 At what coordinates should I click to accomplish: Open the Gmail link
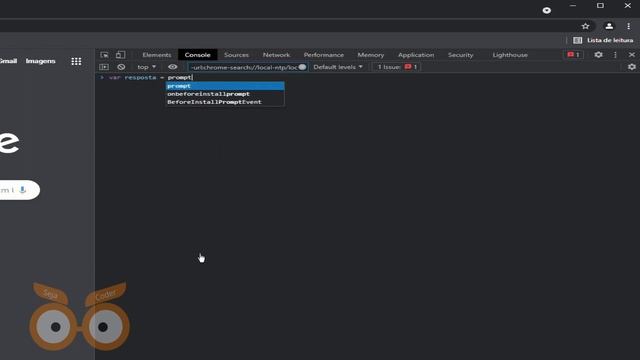pyautogui.click(x=8, y=61)
